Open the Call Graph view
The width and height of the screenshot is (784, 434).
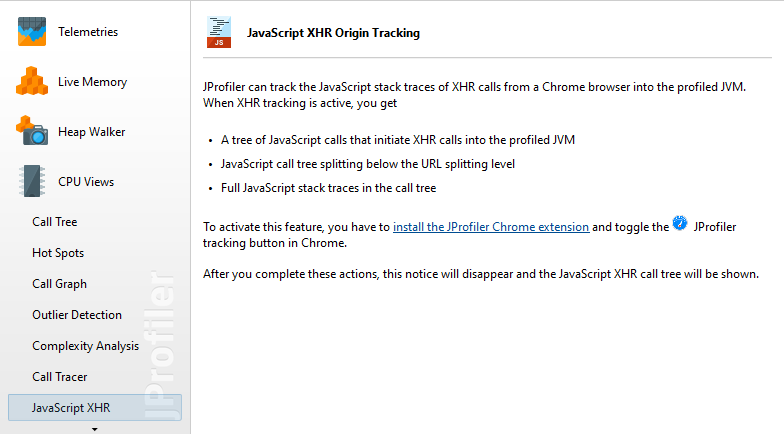pos(60,284)
